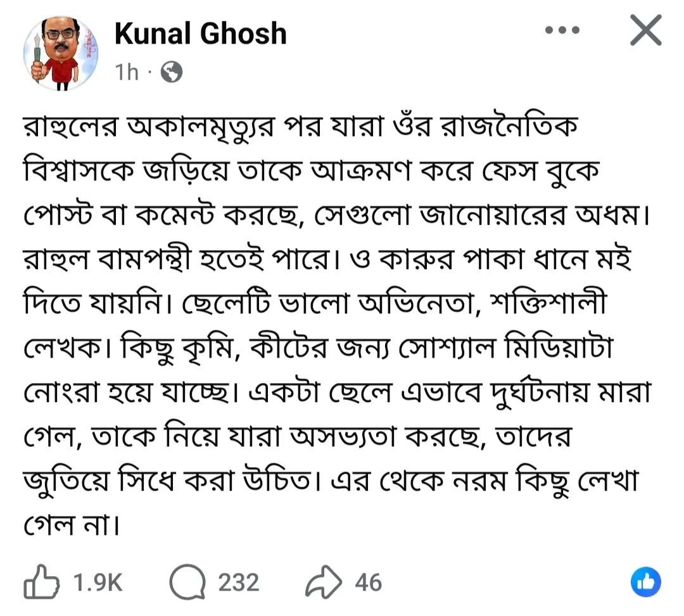Screen dimensions: 684x616
Task: Open the Kunal Ghosh profile name link
Action: click(200, 34)
